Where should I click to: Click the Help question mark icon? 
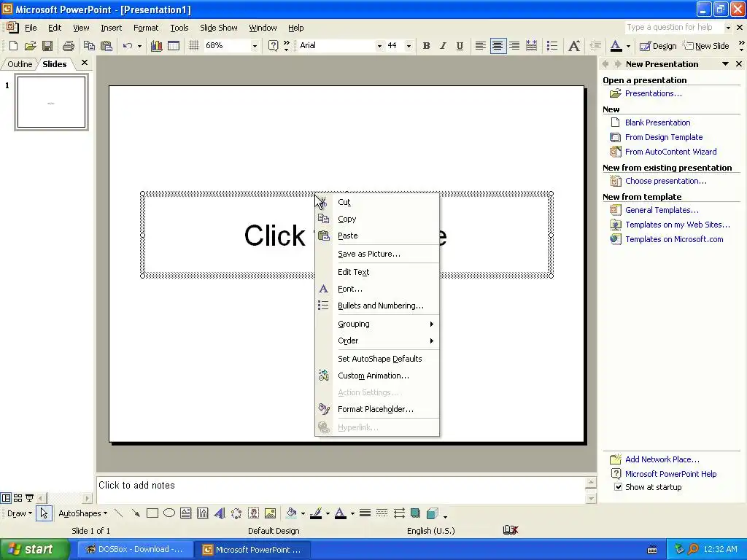tap(273, 46)
